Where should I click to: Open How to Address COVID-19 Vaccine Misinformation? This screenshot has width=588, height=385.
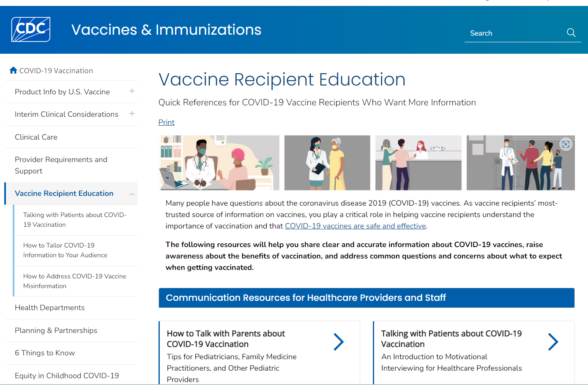tap(74, 281)
